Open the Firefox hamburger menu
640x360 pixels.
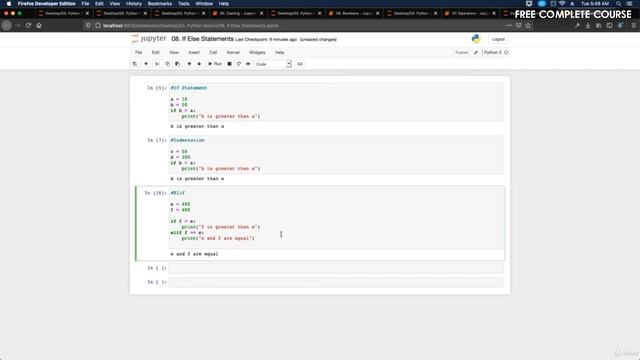633,25
